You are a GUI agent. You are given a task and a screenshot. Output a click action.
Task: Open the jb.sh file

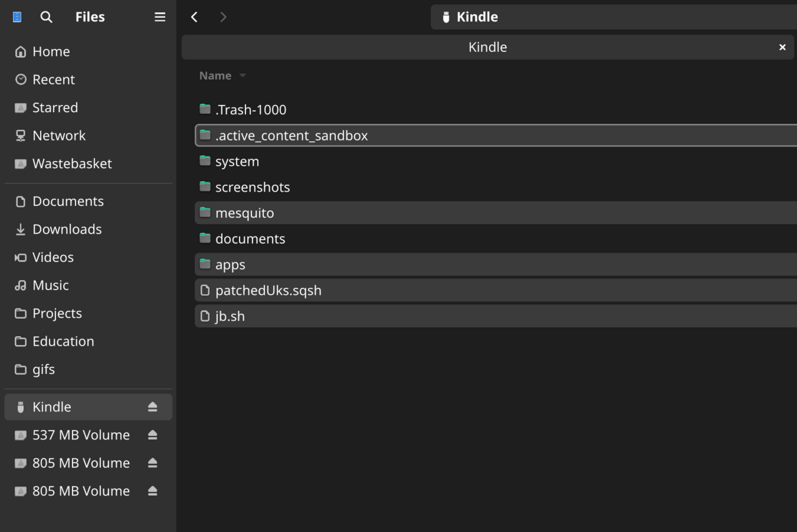click(x=229, y=317)
